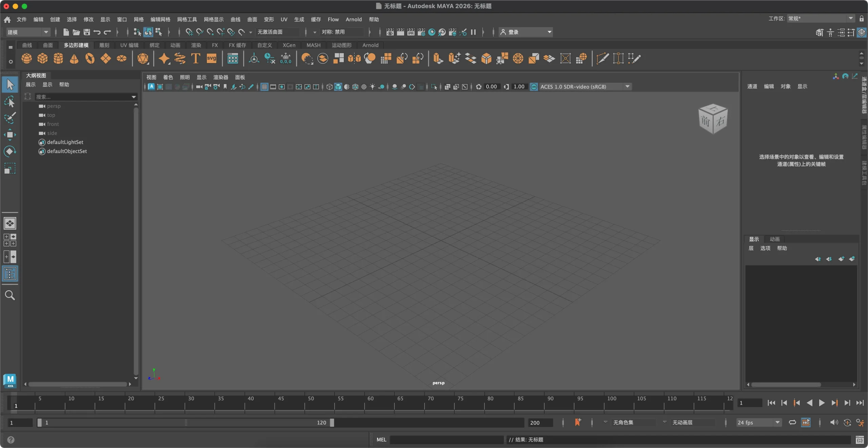Click the search magnifier icon in sidebar
This screenshot has width=868, height=448.
click(x=10, y=295)
